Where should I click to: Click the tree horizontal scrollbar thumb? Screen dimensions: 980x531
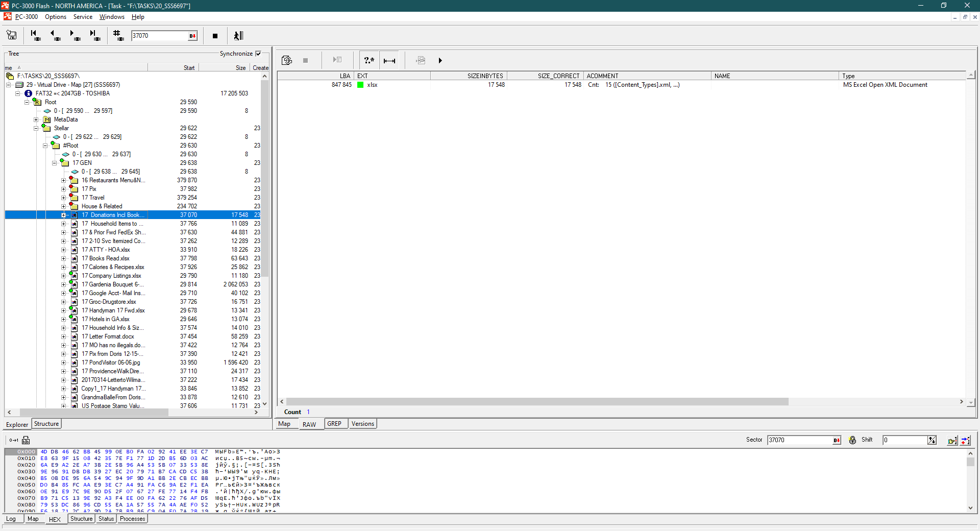click(x=94, y=412)
